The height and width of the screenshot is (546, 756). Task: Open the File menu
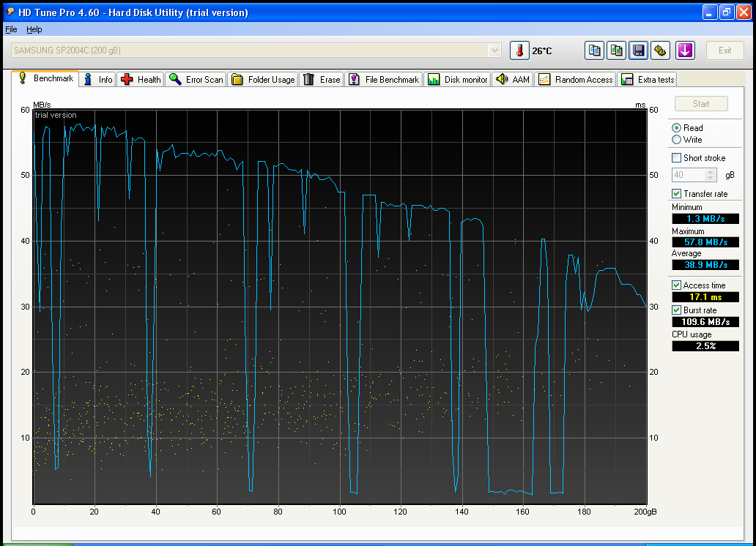tap(11, 29)
